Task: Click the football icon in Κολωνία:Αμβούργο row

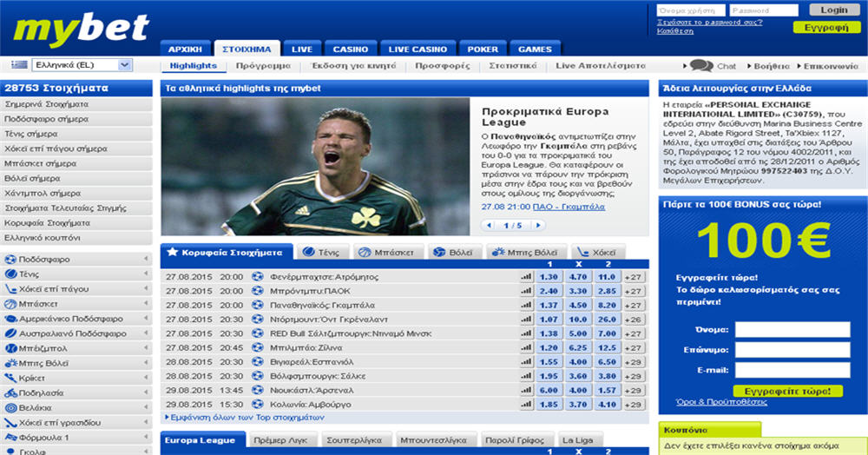Action: tap(258, 405)
